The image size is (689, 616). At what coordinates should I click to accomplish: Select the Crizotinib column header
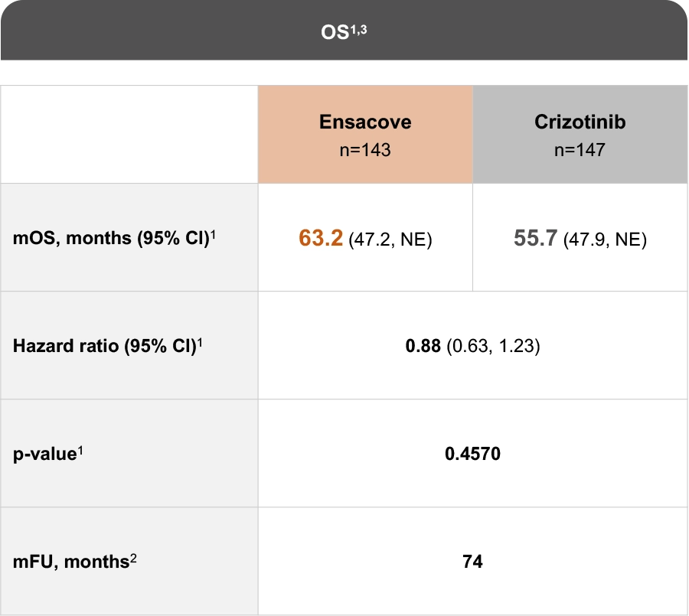[x=580, y=122]
